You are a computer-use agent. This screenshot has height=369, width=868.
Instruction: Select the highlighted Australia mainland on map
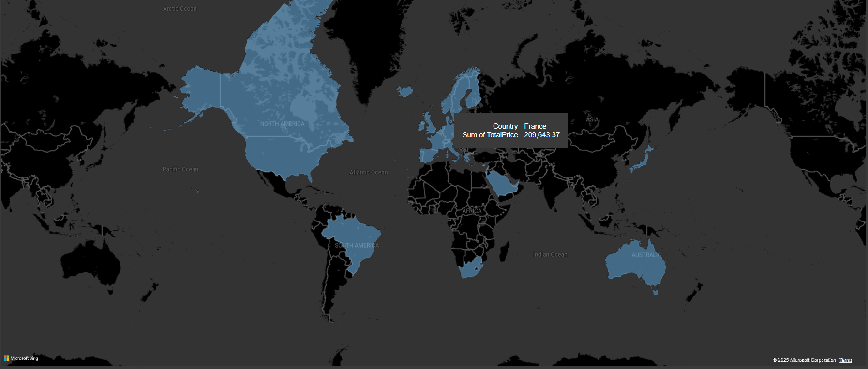click(635, 264)
